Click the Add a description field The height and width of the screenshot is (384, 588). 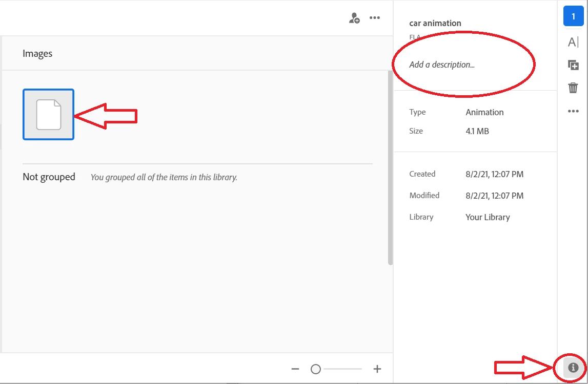pyautogui.click(x=442, y=65)
